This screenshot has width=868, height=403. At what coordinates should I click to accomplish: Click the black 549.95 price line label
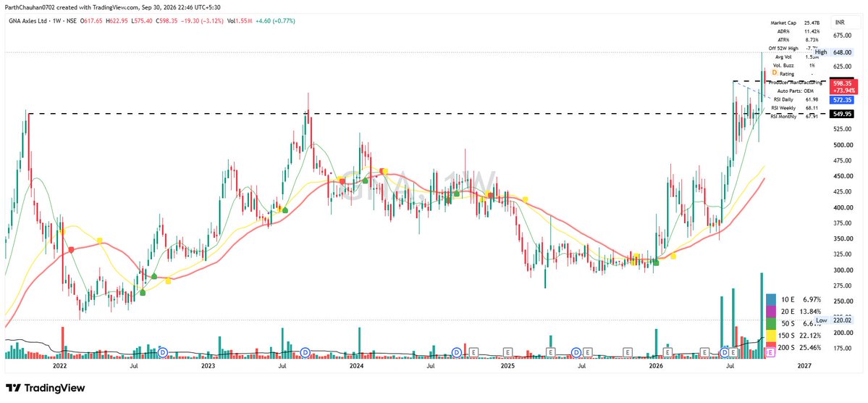[843, 114]
